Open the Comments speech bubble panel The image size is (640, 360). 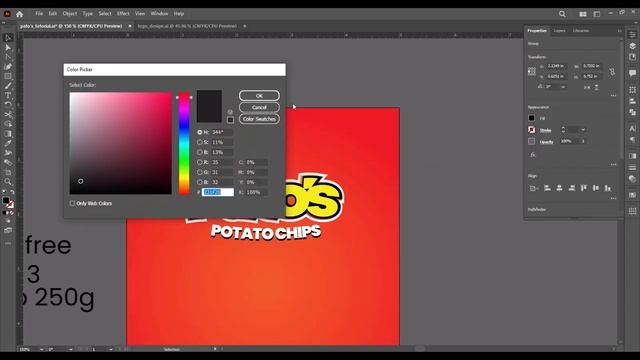pyautogui.click(x=632, y=73)
